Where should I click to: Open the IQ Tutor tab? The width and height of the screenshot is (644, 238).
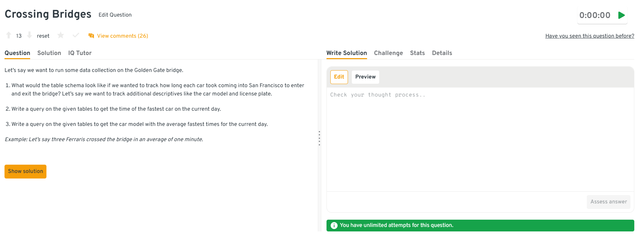tap(80, 53)
